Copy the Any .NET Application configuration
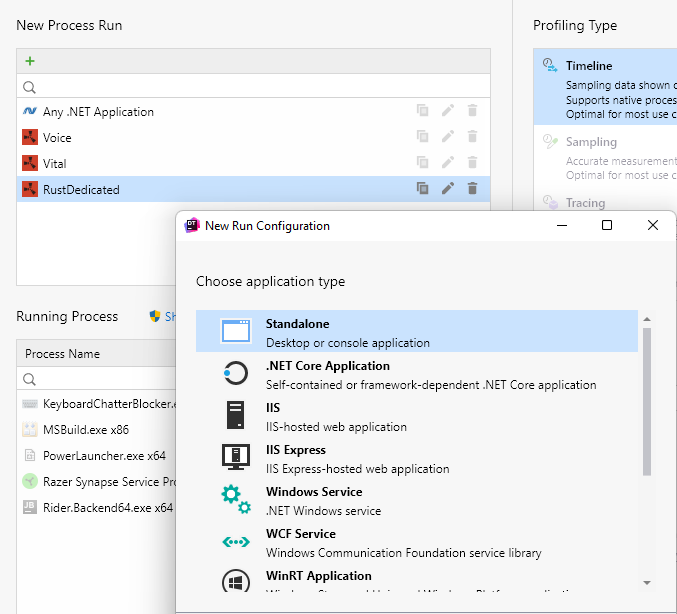The width and height of the screenshot is (677, 614). (x=423, y=111)
